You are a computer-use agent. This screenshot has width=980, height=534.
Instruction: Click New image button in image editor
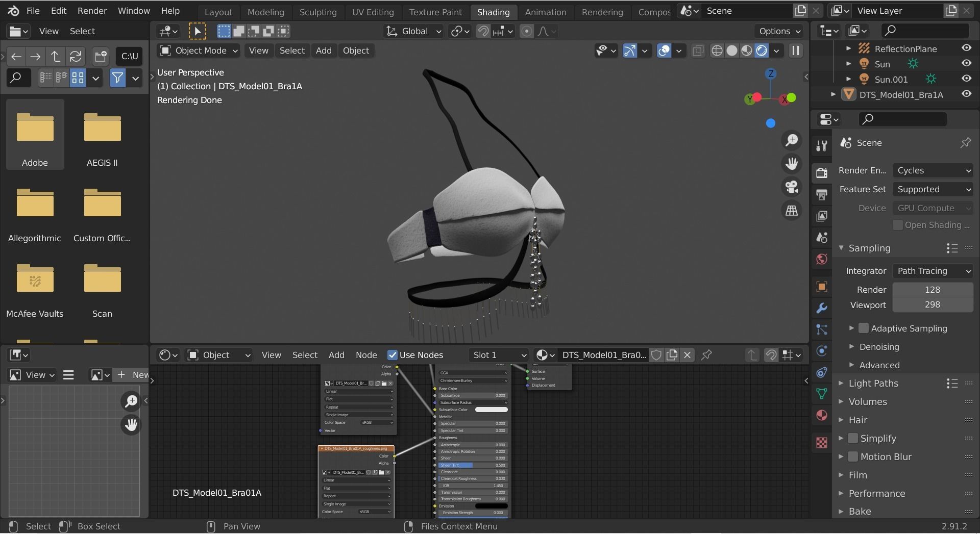pos(132,375)
